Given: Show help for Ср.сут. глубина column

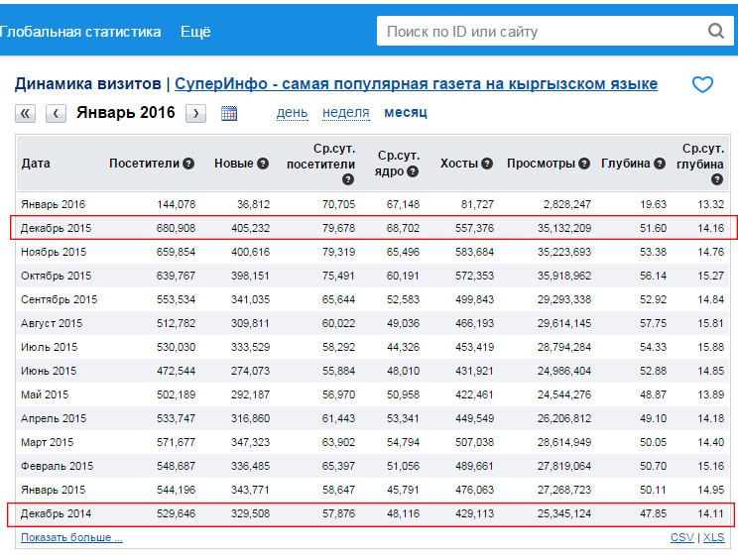Looking at the screenshot, I should pos(717,179).
